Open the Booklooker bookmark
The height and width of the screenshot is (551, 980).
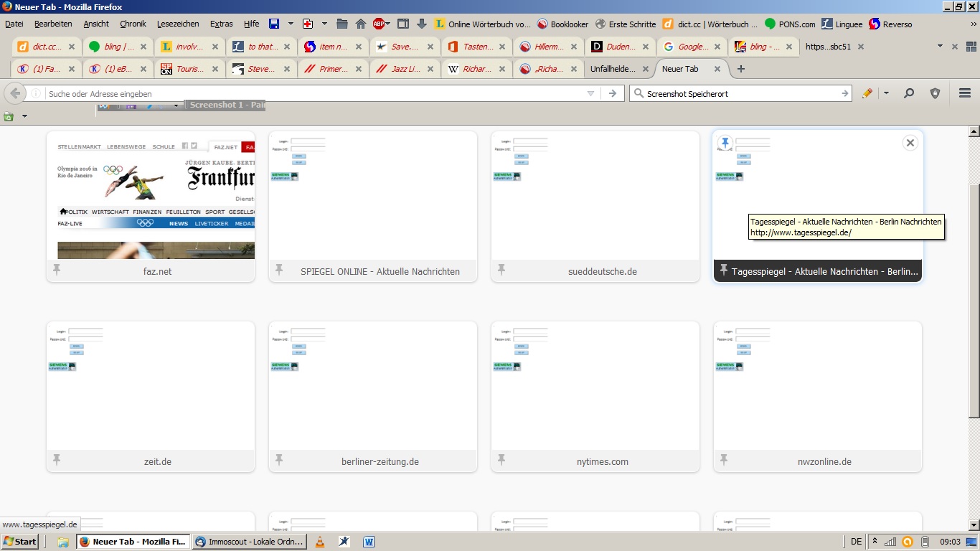(563, 24)
